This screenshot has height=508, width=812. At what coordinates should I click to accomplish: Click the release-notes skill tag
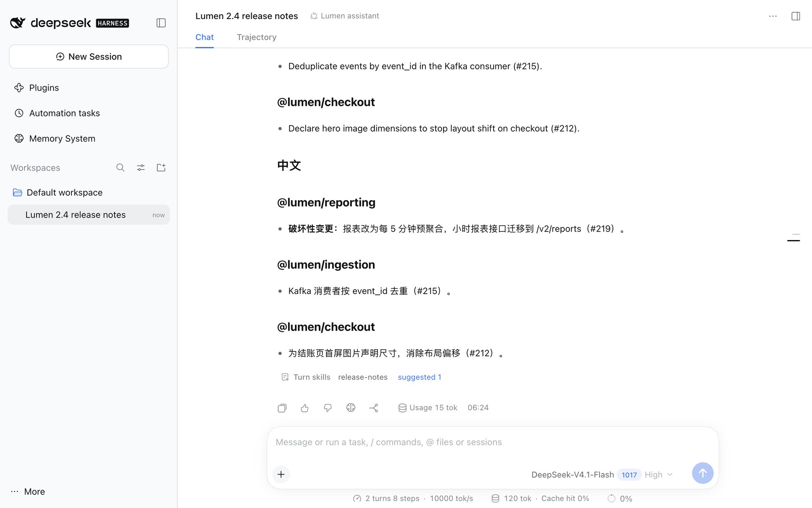pyautogui.click(x=363, y=377)
